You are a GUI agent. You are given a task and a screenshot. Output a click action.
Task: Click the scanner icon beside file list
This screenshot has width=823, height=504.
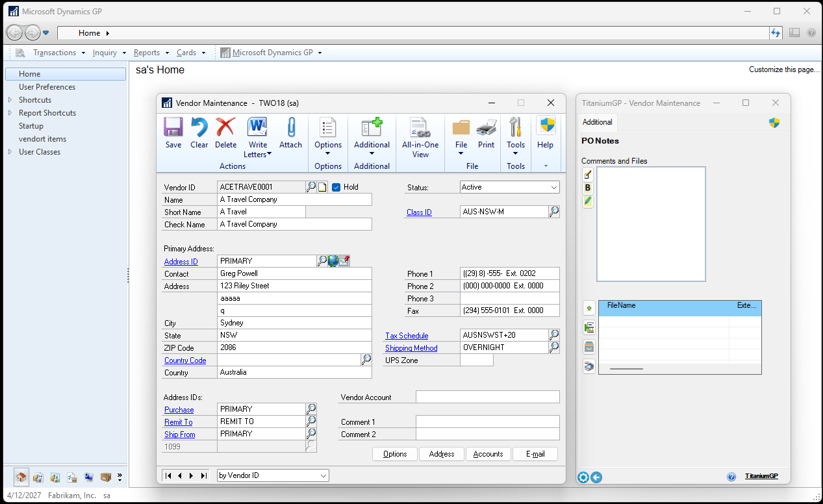tap(589, 366)
